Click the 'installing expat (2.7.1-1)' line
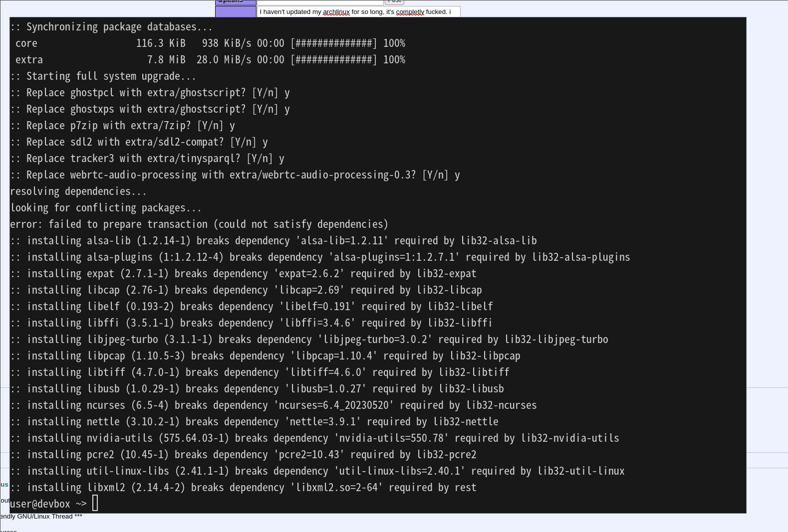 pyautogui.click(x=243, y=274)
